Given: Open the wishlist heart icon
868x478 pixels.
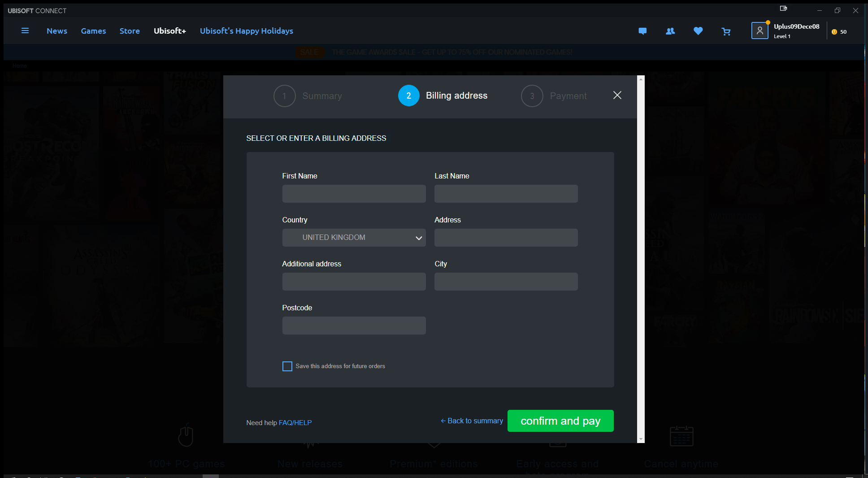Looking at the screenshot, I should [698, 31].
